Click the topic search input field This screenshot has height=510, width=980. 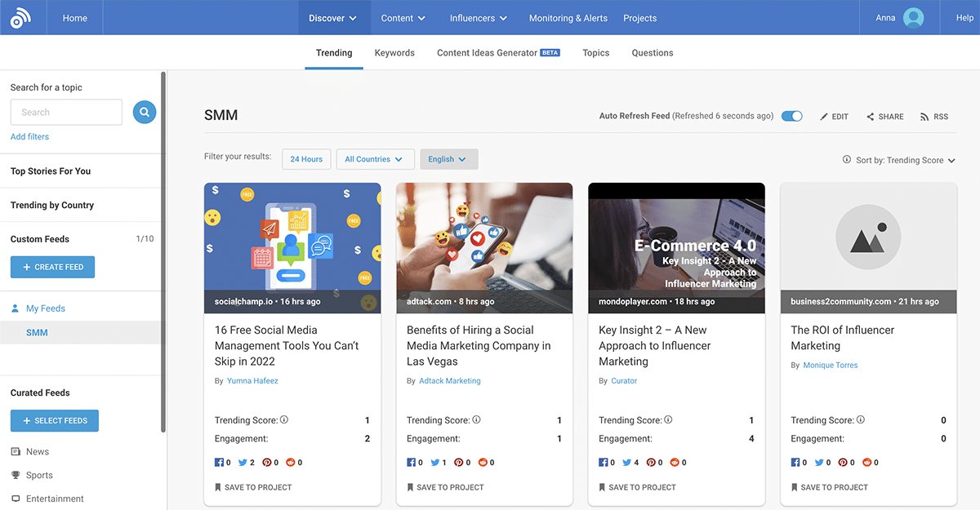(x=66, y=113)
